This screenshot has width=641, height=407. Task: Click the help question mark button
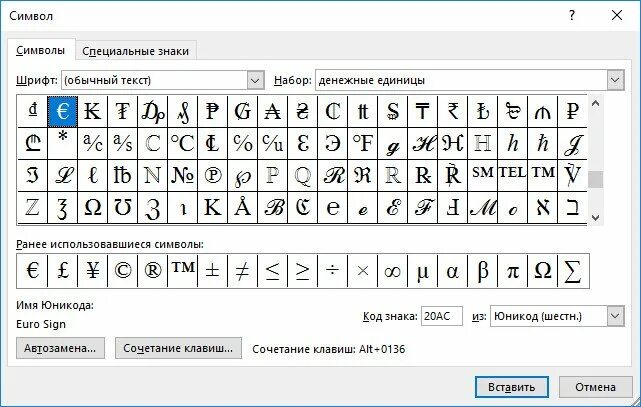point(572,16)
